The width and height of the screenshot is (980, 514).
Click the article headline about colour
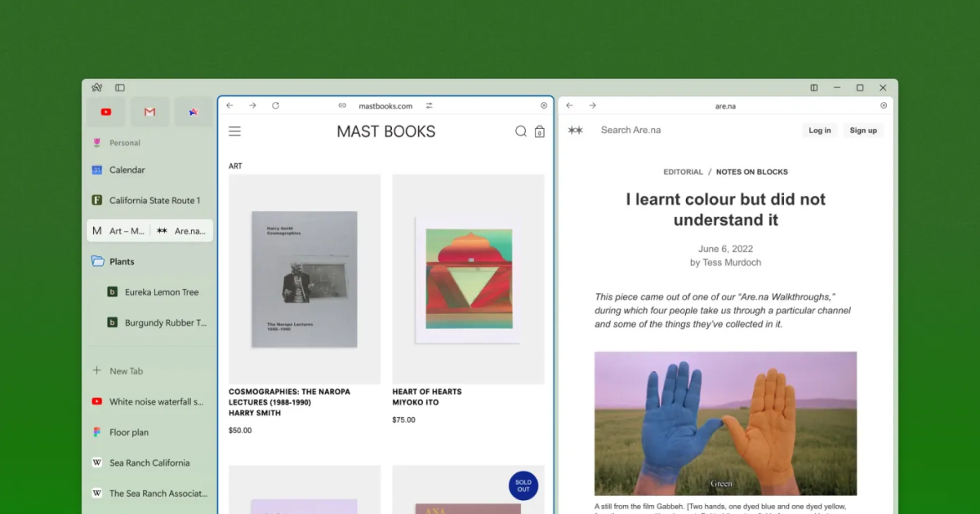pyautogui.click(x=725, y=210)
